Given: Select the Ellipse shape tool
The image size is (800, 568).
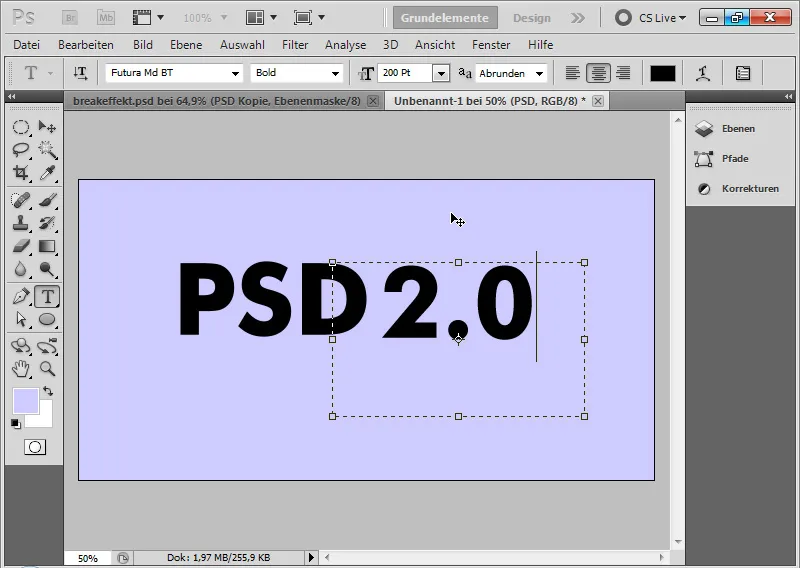Looking at the screenshot, I should (x=47, y=319).
